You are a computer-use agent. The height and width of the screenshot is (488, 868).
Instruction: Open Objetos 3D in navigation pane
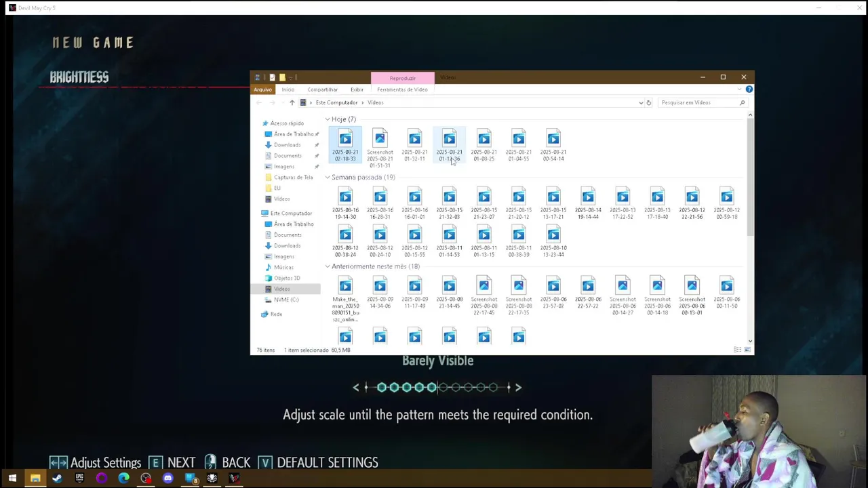pos(287,279)
